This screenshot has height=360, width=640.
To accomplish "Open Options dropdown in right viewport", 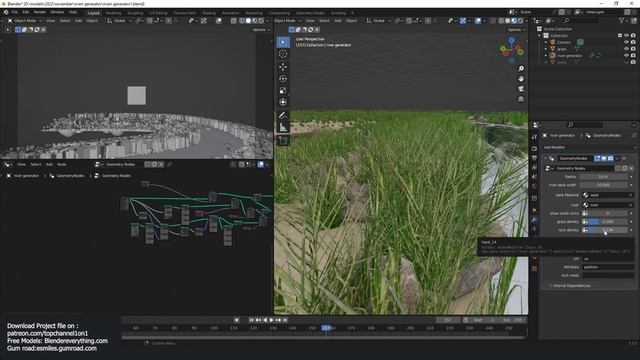I will [x=516, y=30].
